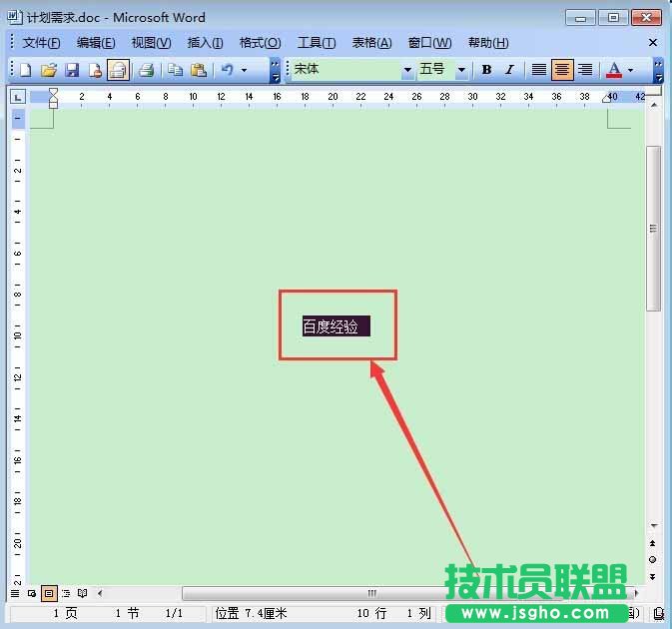The image size is (672, 629).
Task: Click the vertical scroll up arrow
Action: coord(654,105)
